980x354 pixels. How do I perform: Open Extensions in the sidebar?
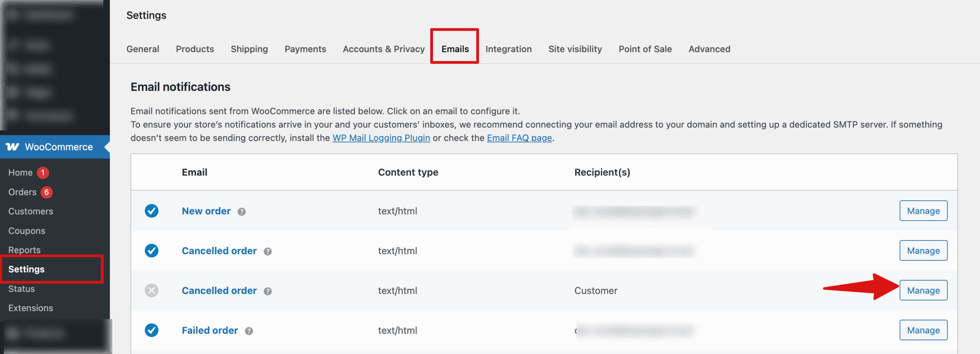pyautogui.click(x=31, y=308)
